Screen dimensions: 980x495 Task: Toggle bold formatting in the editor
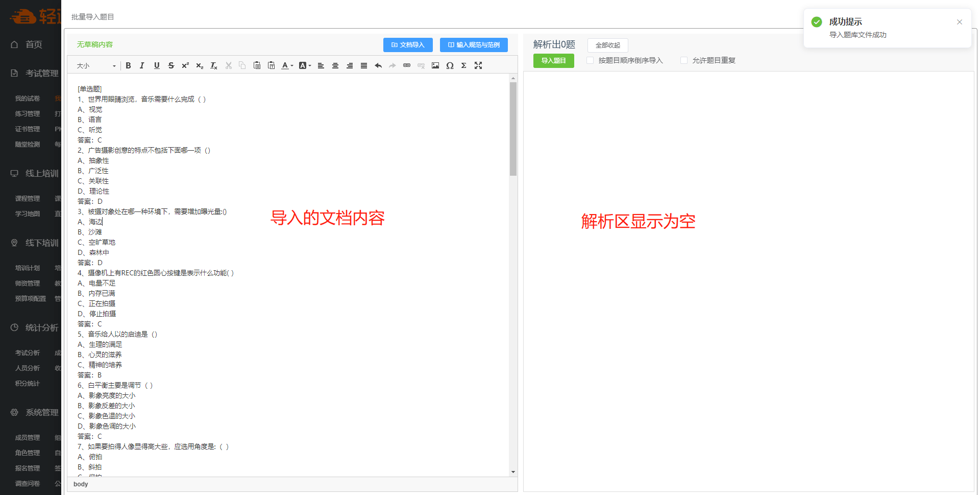(128, 65)
